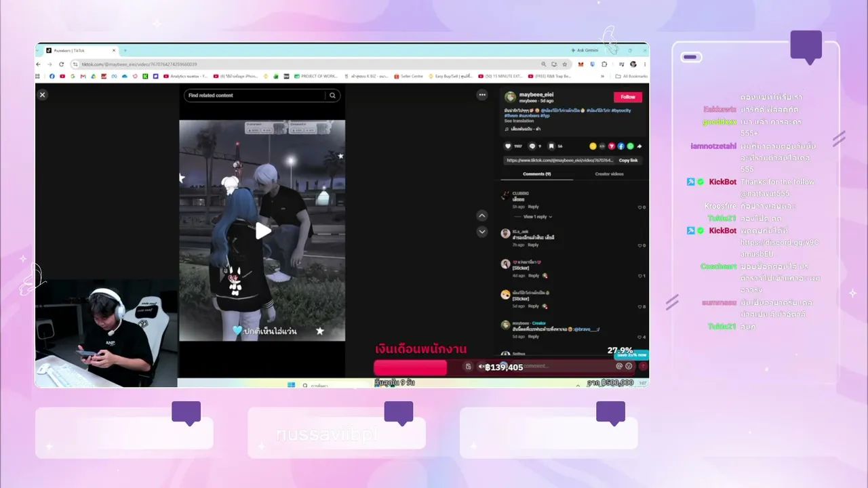Open comments via the speech bubble icon
This screenshot has width=868, height=488.
click(x=532, y=146)
